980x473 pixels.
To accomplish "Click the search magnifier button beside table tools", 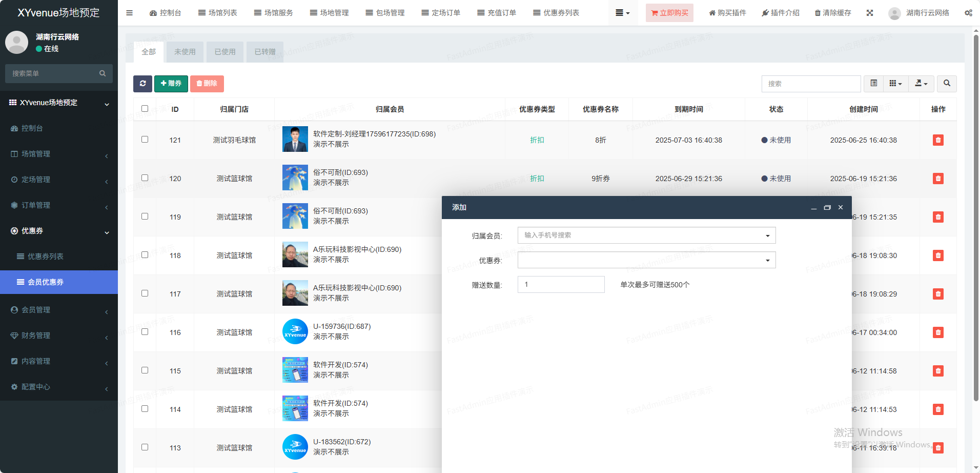I will point(947,84).
